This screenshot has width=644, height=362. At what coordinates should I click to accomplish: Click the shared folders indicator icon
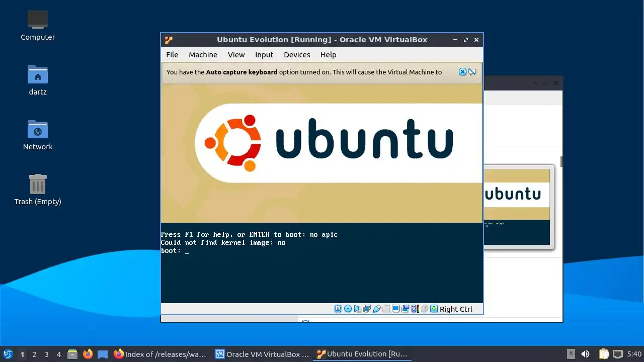(386, 309)
